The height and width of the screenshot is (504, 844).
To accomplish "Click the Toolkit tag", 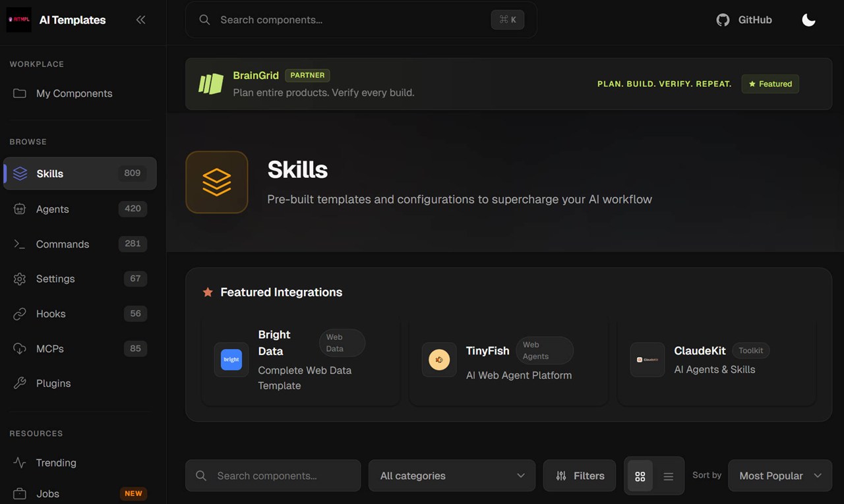I will pos(751,350).
